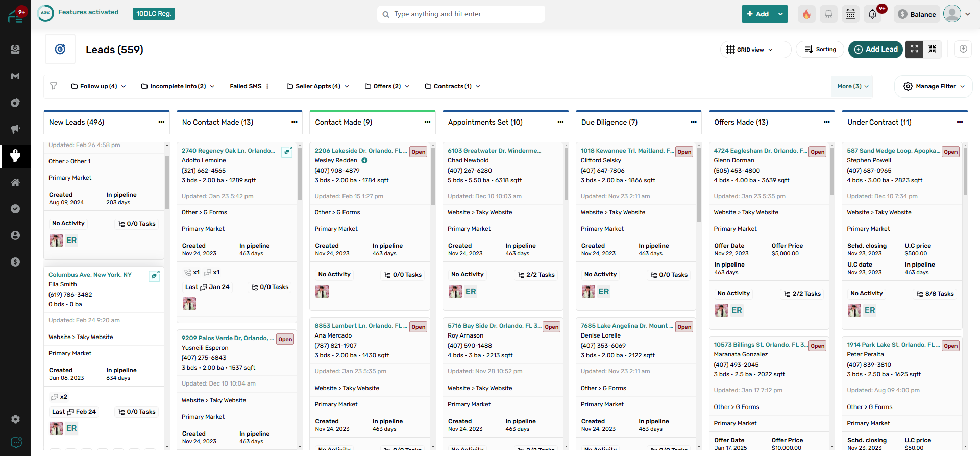Open notifications bell
This screenshot has height=456, width=980.
tap(872, 14)
